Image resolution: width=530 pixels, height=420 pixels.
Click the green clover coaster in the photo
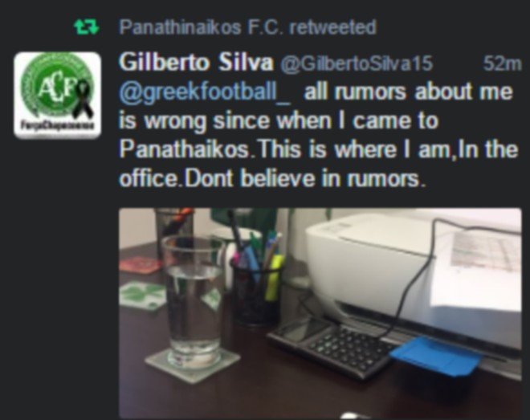click(142, 295)
